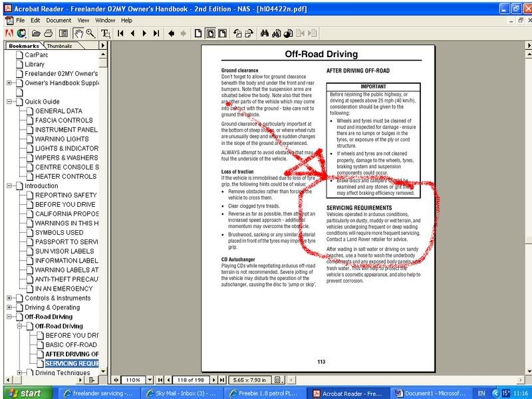
Task: Go to last page from status bar
Action: pyautogui.click(x=222, y=380)
